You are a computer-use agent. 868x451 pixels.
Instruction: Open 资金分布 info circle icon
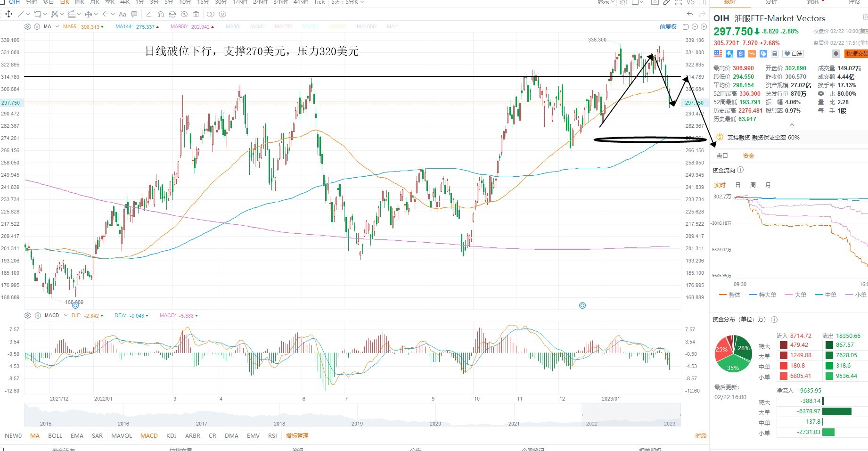[x=774, y=320]
